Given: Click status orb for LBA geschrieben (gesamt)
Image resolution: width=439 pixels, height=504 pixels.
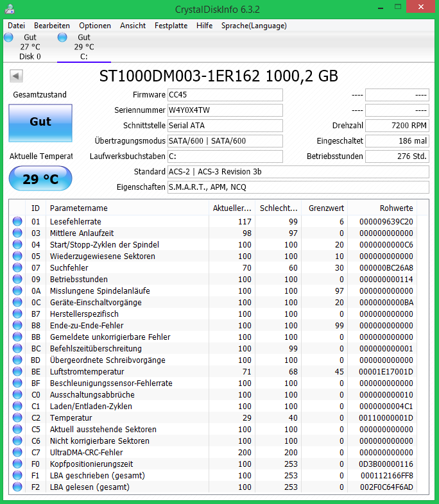Looking at the screenshot, I should (17, 475).
